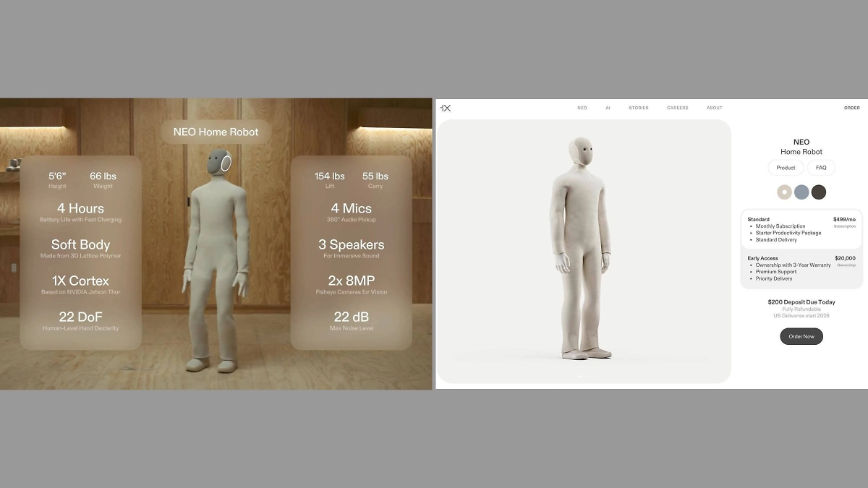This screenshot has height=488, width=868.
Task: Click the 1X logo in the header
Action: tap(446, 108)
